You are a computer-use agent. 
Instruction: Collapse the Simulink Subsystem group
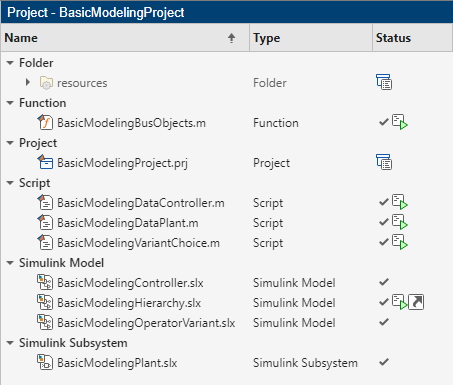[x=10, y=343]
